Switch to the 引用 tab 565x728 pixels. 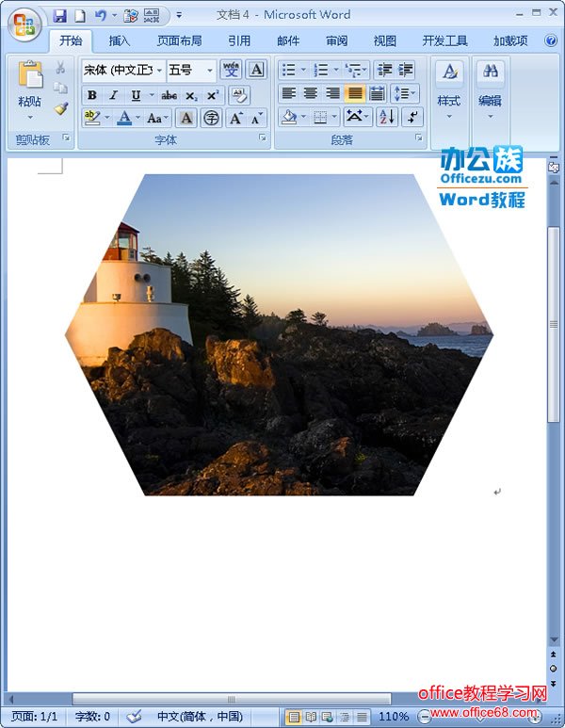pyautogui.click(x=239, y=40)
